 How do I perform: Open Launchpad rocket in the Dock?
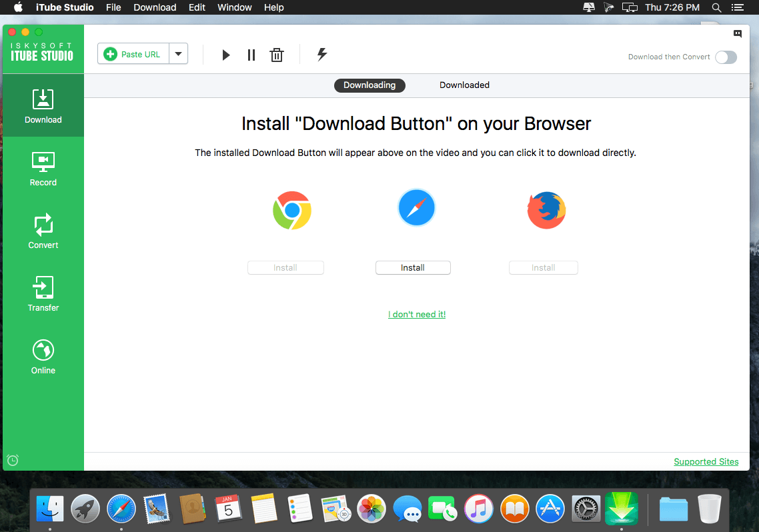85,509
